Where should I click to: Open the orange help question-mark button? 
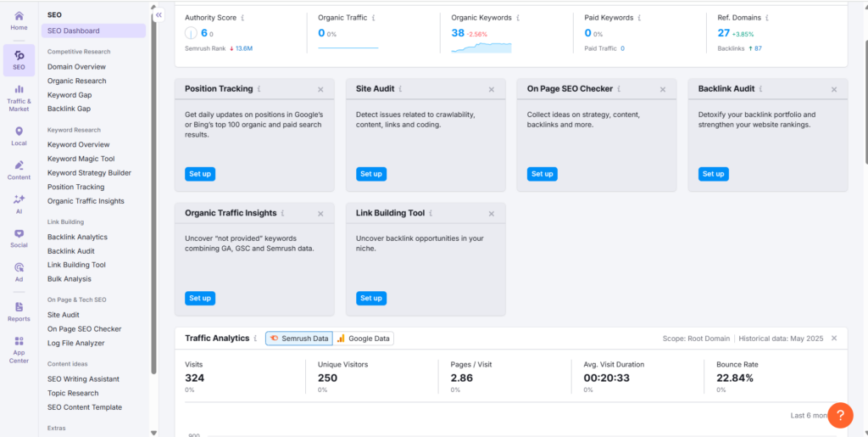(x=840, y=415)
